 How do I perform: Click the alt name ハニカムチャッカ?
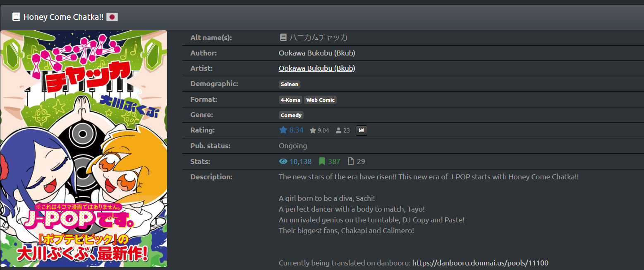(318, 38)
